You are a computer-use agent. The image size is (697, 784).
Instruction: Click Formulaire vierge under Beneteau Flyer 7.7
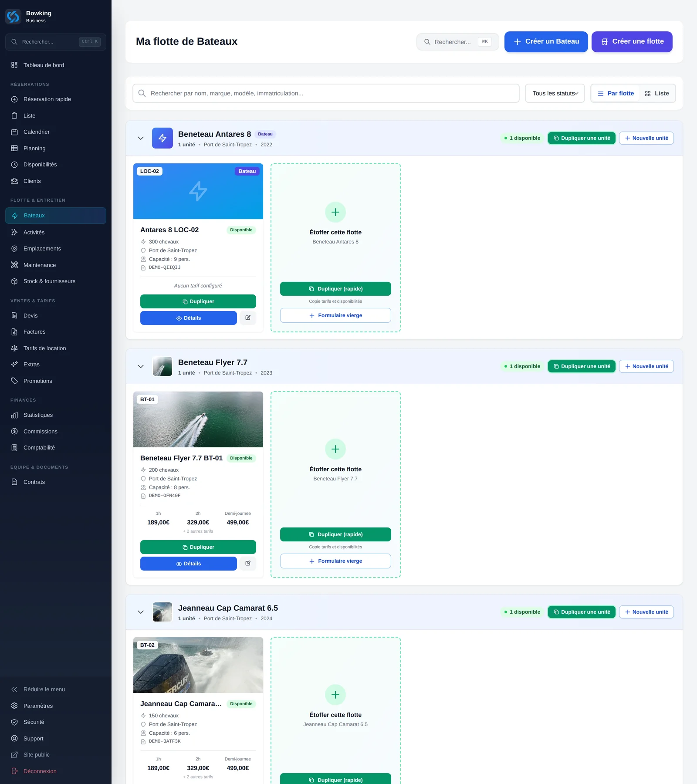pyautogui.click(x=335, y=561)
